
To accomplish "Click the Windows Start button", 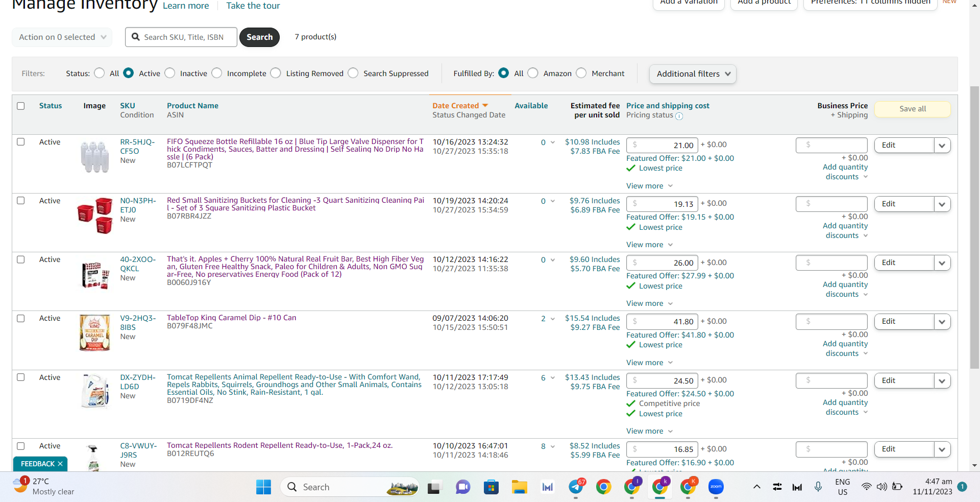I will click(263, 487).
